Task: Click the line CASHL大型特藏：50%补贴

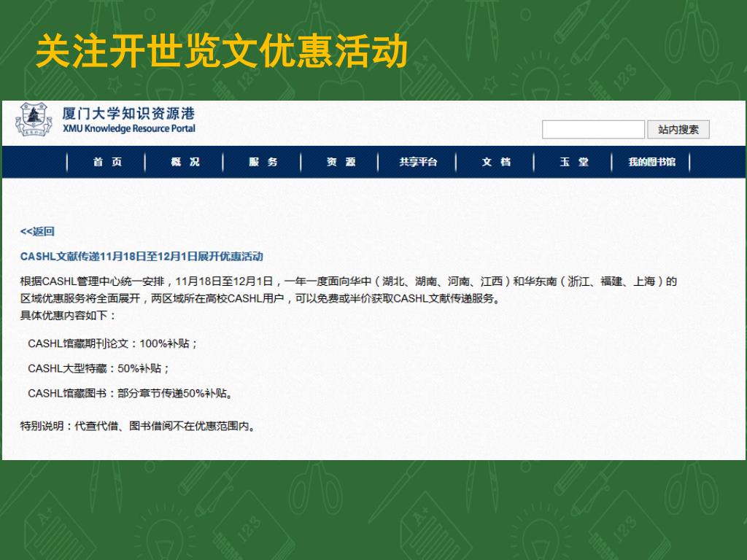Action: [x=98, y=368]
